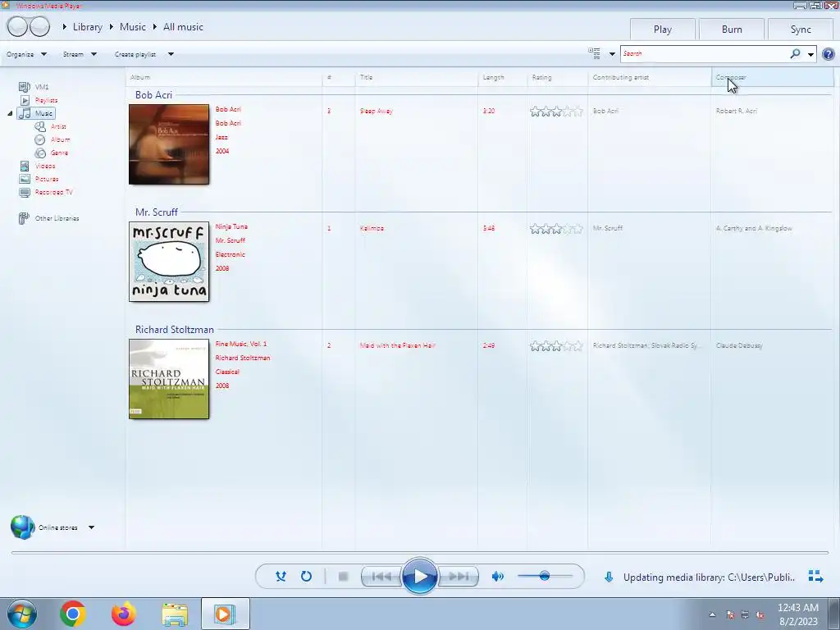The image size is (840, 630).
Task: Sort by the Contributing artist column header
Action: point(650,77)
